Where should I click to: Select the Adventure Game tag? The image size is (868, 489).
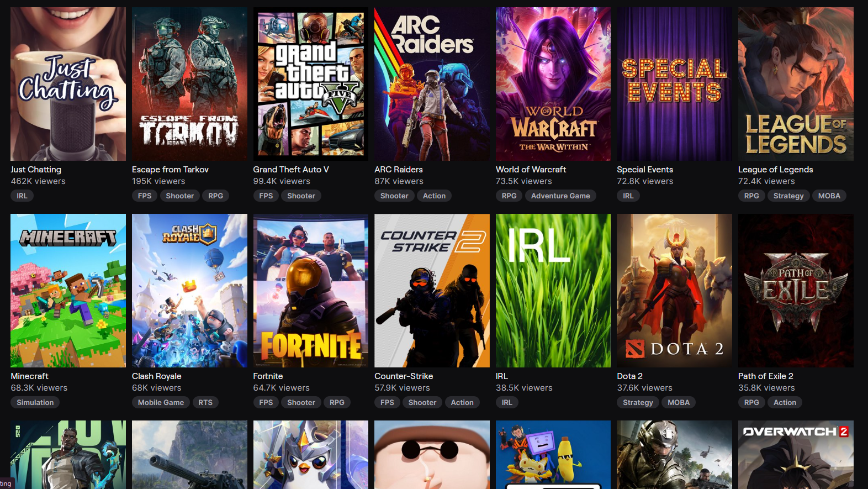(560, 196)
